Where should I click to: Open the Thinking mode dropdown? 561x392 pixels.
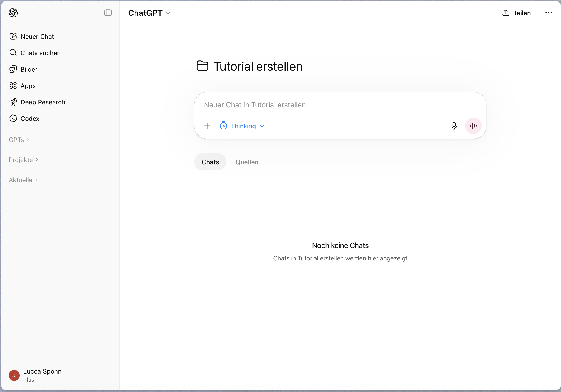click(x=242, y=126)
